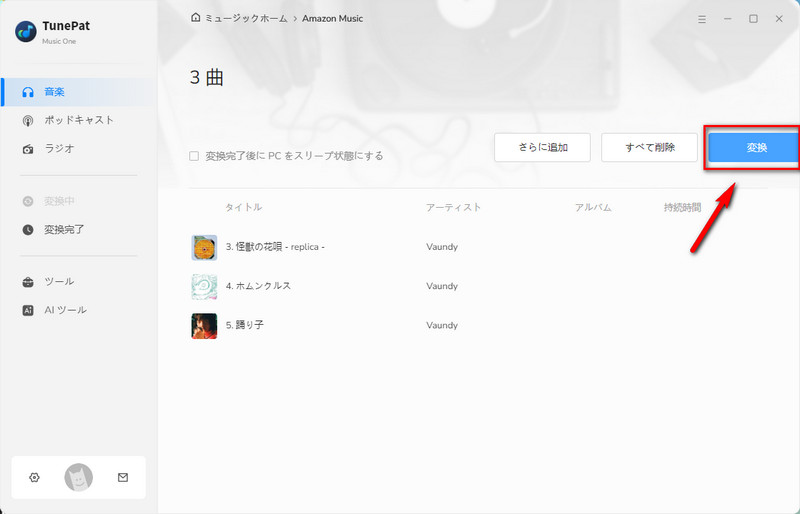Click the headphones icon beside 音楽
The image size is (800, 514).
click(x=28, y=92)
